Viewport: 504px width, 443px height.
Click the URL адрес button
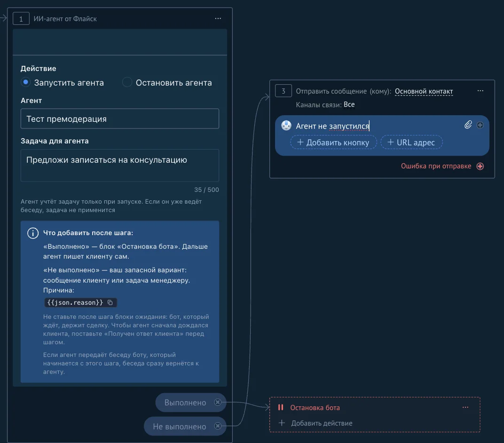pos(411,142)
